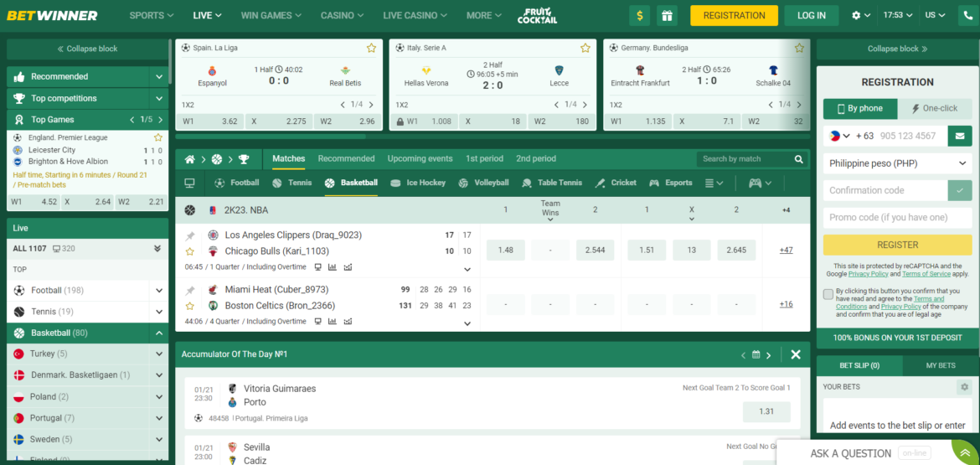This screenshot has height=465, width=980.
Task: Favorite the England Premier League game
Action: pos(158,137)
